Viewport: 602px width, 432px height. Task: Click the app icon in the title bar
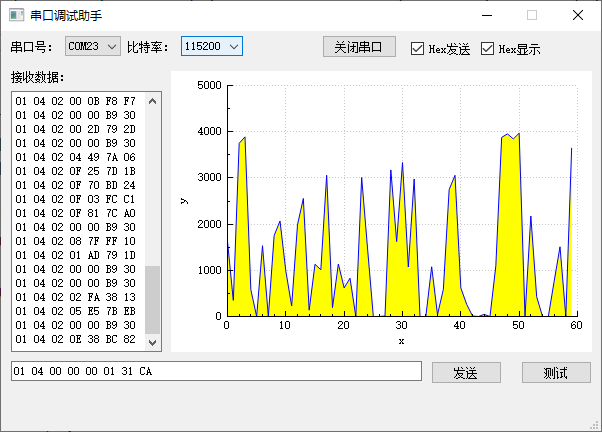[x=16, y=16]
